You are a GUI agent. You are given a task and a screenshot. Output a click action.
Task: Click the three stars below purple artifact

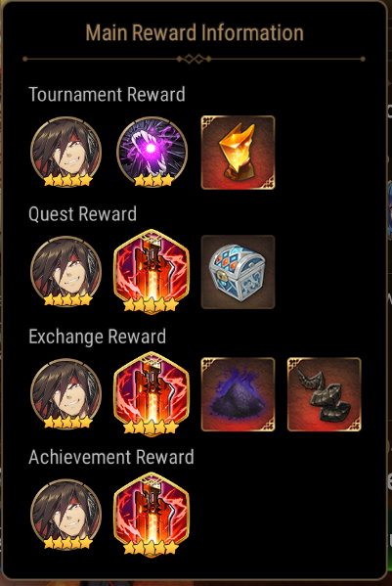(153, 180)
